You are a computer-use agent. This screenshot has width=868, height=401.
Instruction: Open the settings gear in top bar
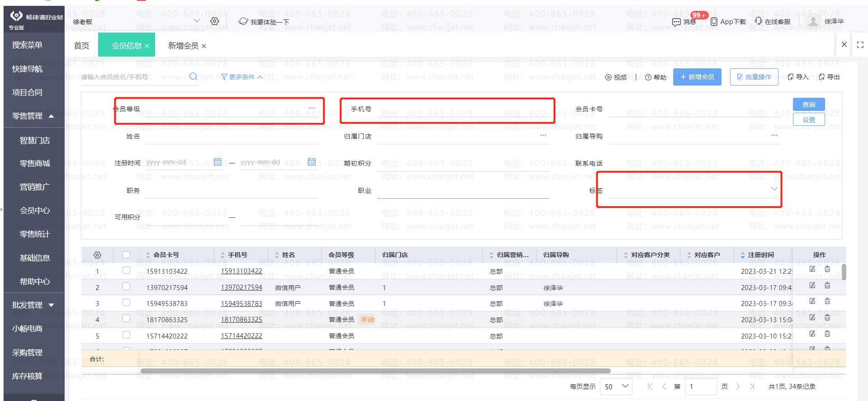tap(215, 21)
